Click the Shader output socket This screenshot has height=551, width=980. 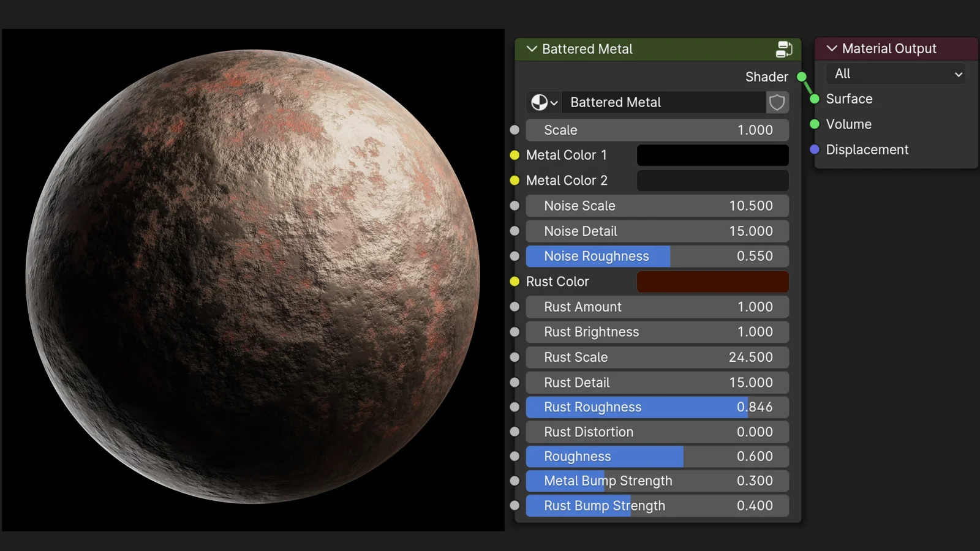[x=801, y=77]
